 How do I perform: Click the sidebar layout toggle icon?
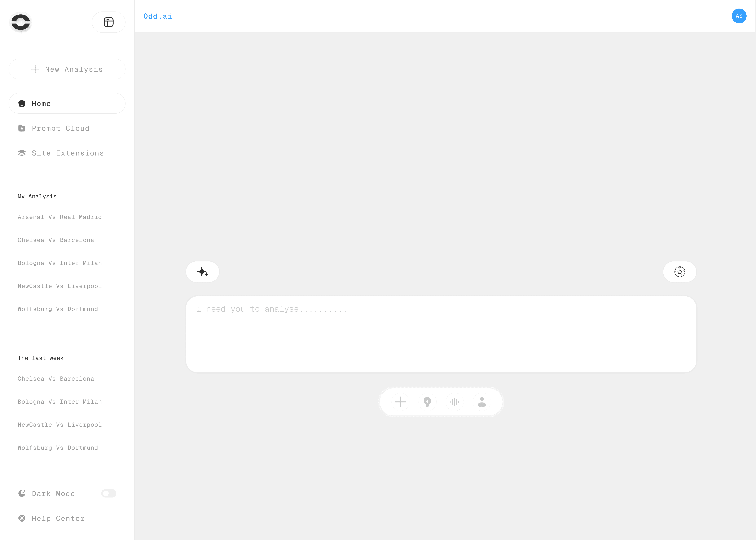click(109, 22)
